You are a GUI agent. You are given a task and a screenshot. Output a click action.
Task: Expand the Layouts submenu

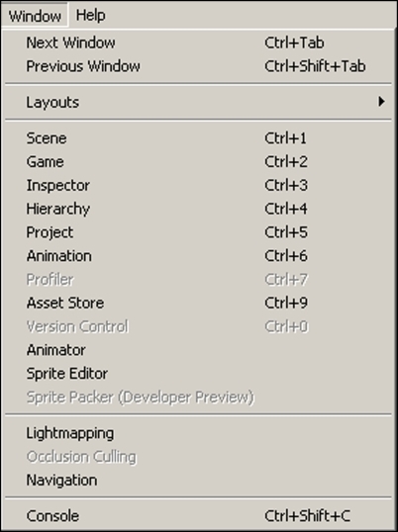tap(198, 102)
